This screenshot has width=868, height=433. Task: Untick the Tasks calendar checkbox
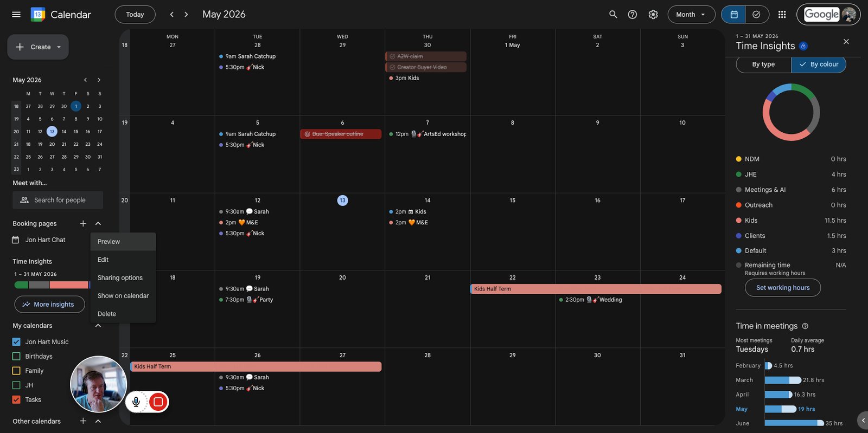16,400
